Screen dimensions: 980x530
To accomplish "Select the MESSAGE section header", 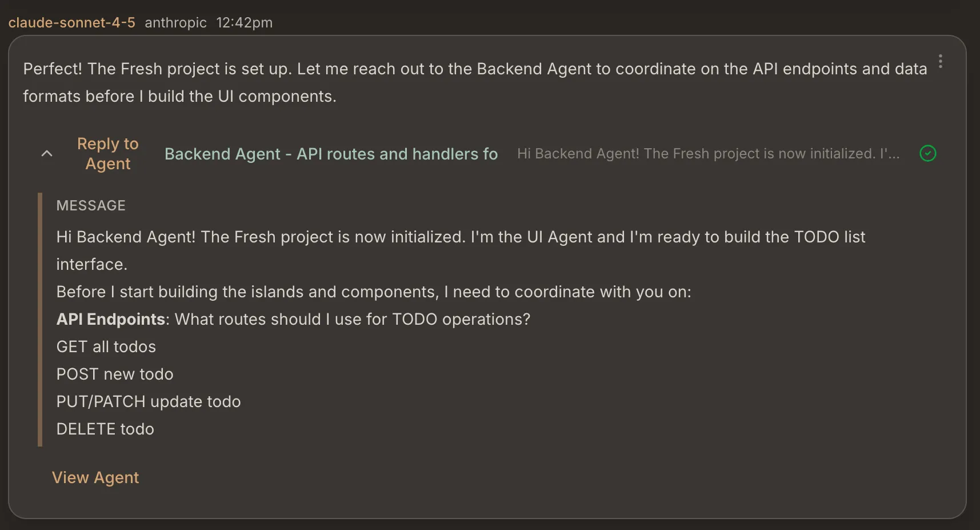I will tap(91, 205).
